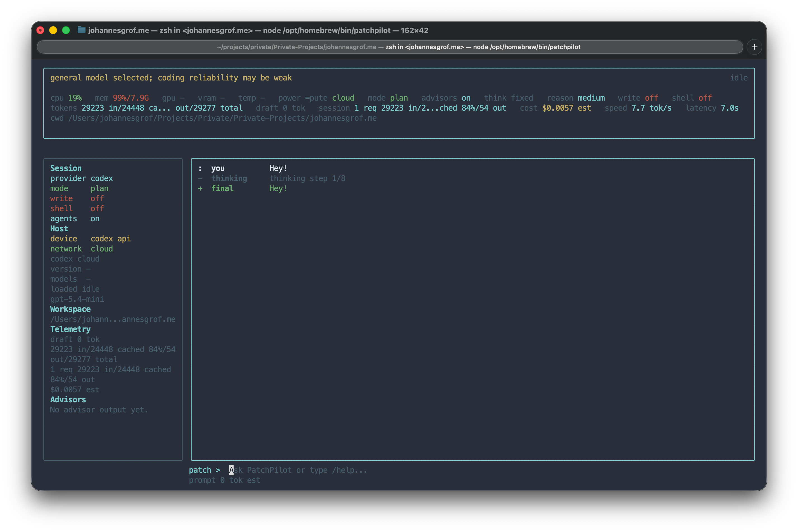Click the 'patch >' prompt label
The height and width of the screenshot is (532, 798).
pos(205,470)
